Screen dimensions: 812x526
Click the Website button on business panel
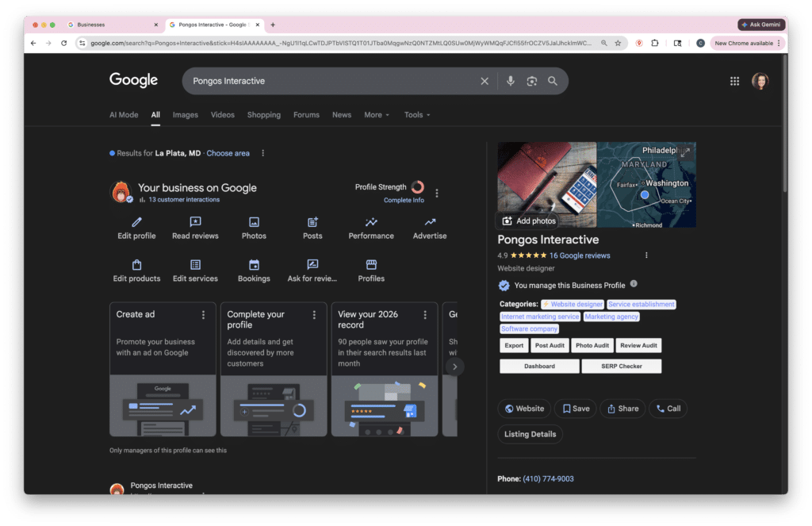click(x=523, y=408)
